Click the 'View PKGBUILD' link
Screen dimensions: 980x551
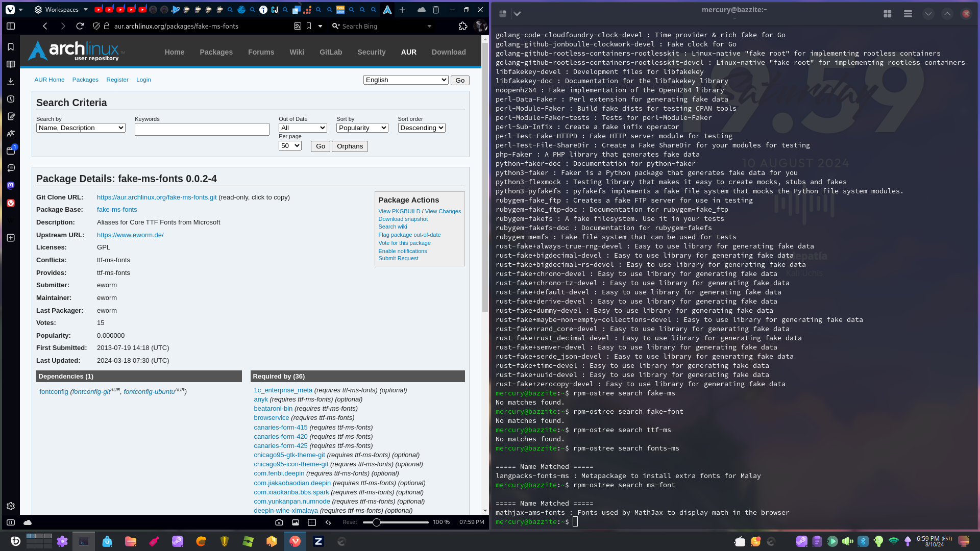pos(399,211)
